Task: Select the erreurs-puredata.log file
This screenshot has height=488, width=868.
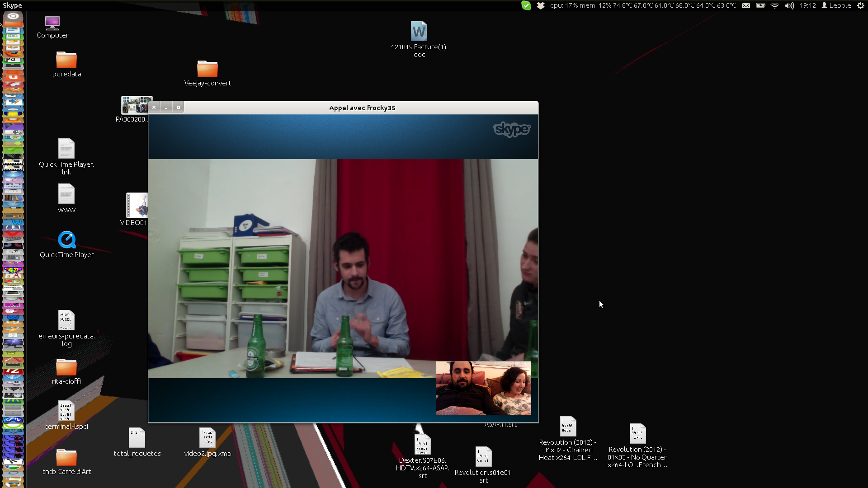Action: click(x=66, y=320)
